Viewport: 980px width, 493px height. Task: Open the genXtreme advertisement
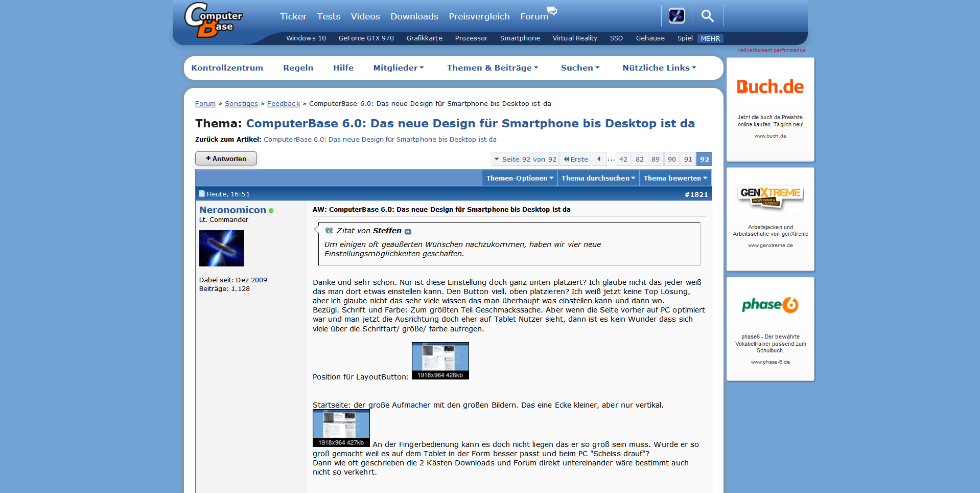pos(771,219)
